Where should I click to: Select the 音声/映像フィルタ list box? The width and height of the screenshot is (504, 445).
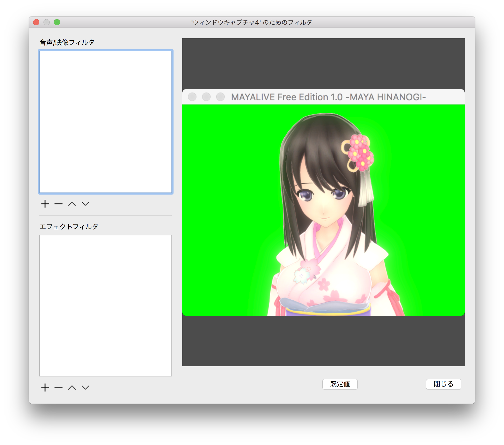[x=106, y=122]
